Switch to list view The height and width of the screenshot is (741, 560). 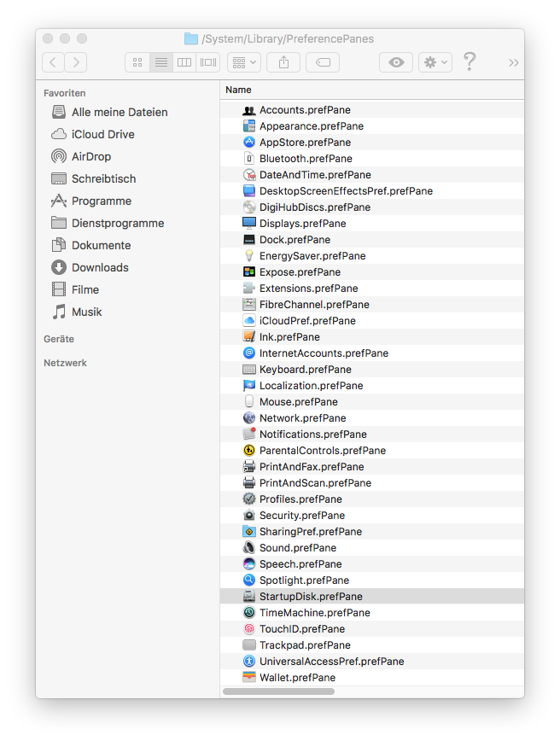click(x=161, y=62)
